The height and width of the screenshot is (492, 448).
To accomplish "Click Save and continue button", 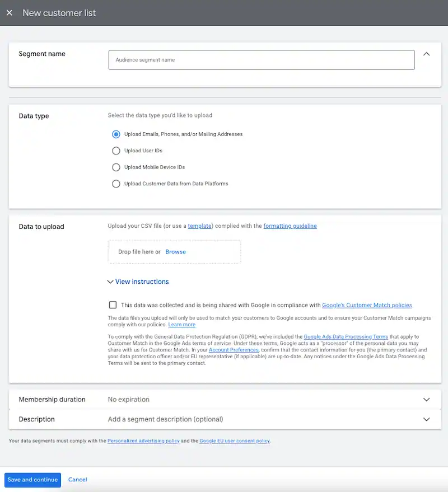I will coord(32,480).
